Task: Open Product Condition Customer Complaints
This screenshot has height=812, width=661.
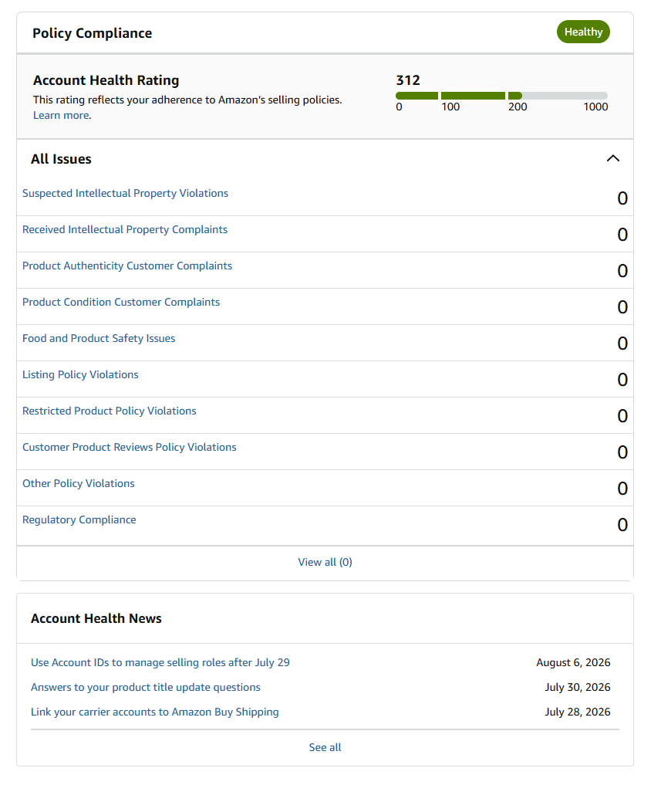Action: click(x=121, y=302)
